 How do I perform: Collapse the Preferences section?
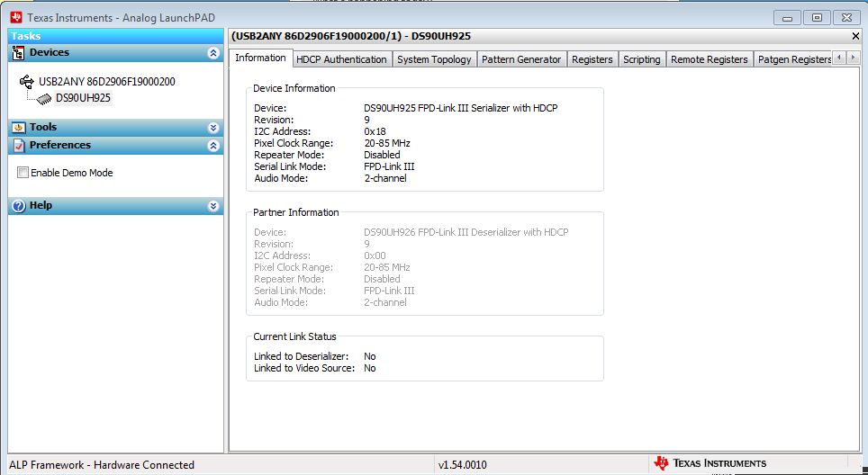pyautogui.click(x=213, y=146)
